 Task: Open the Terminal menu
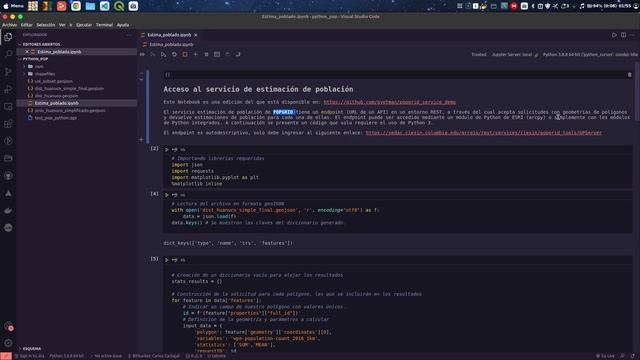(104, 25)
